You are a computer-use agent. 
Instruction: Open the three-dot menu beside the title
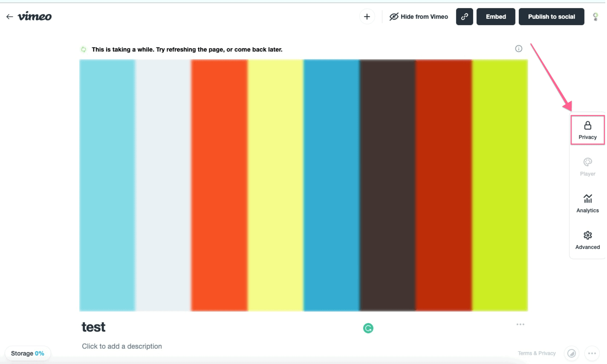520,324
